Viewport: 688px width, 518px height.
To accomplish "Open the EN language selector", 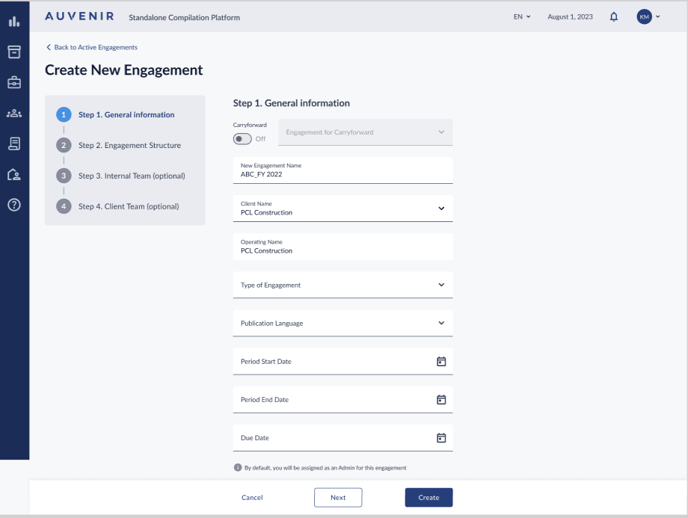I will 522,17.
